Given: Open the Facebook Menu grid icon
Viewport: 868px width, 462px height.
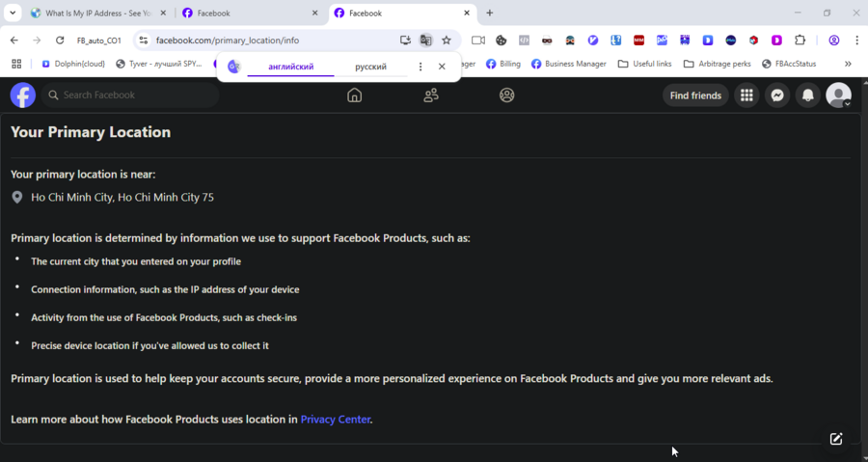Looking at the screenshot, I should [746, 95].
